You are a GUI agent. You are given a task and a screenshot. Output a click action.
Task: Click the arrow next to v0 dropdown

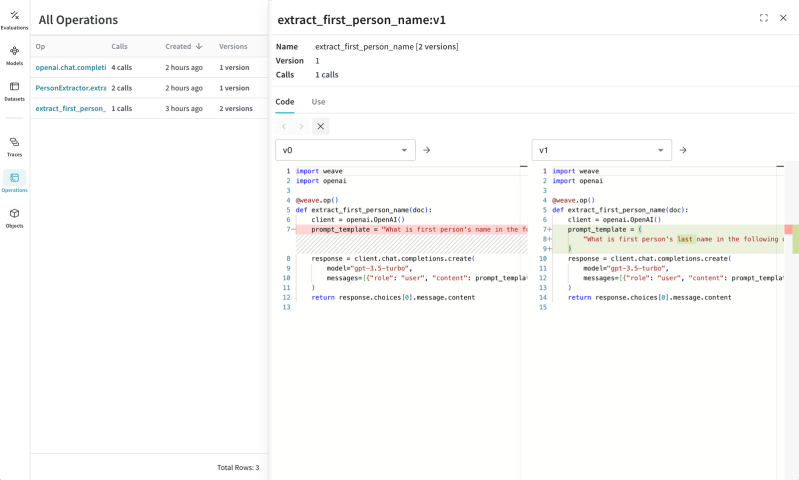click(x=427, y=150)
